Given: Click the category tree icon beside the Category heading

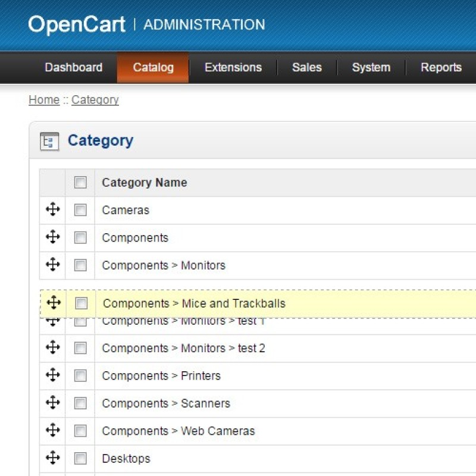Looking at the screenshot, I should click(50, 140).
